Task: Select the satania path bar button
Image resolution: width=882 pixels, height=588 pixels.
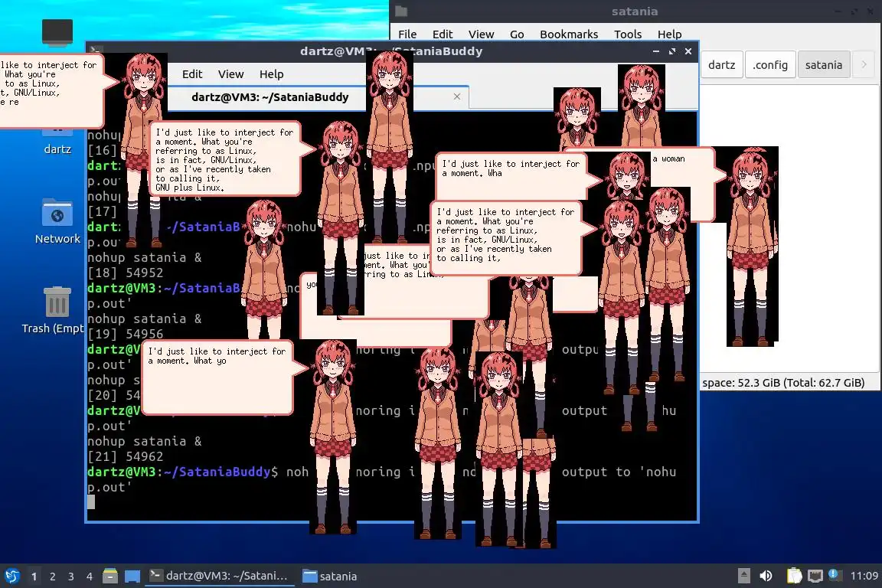Action: point(824,65)
